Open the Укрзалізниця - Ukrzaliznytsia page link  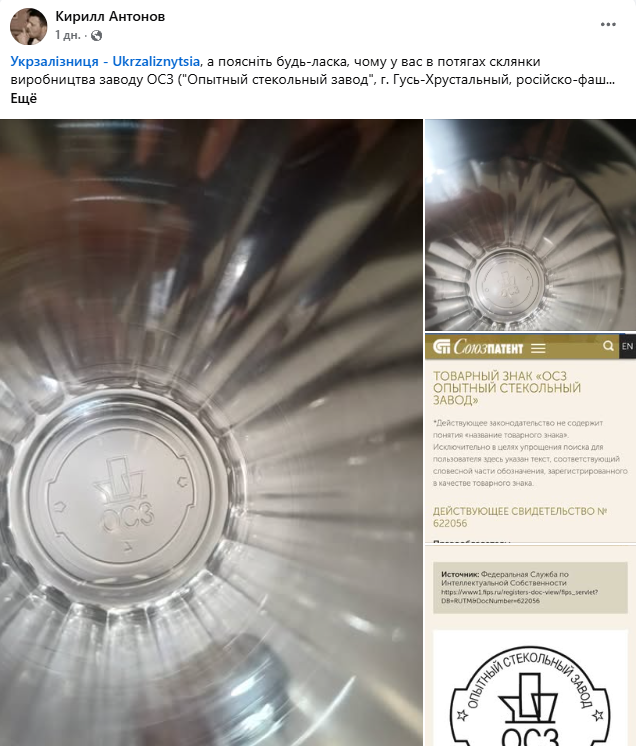coord(105,61)
